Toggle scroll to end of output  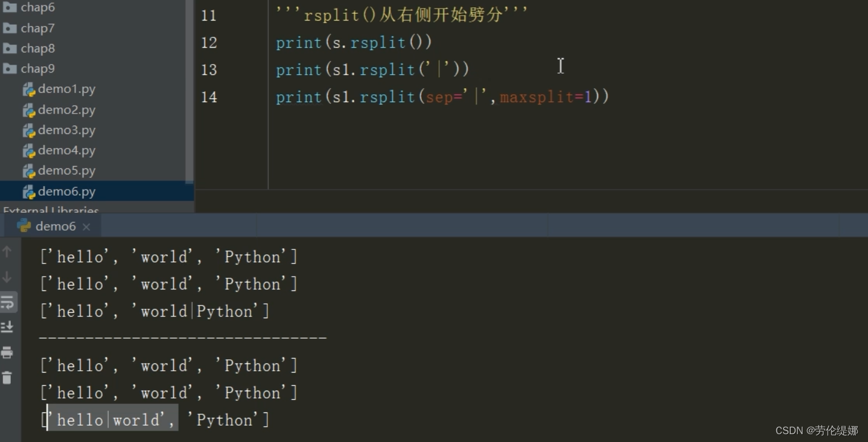7,327
